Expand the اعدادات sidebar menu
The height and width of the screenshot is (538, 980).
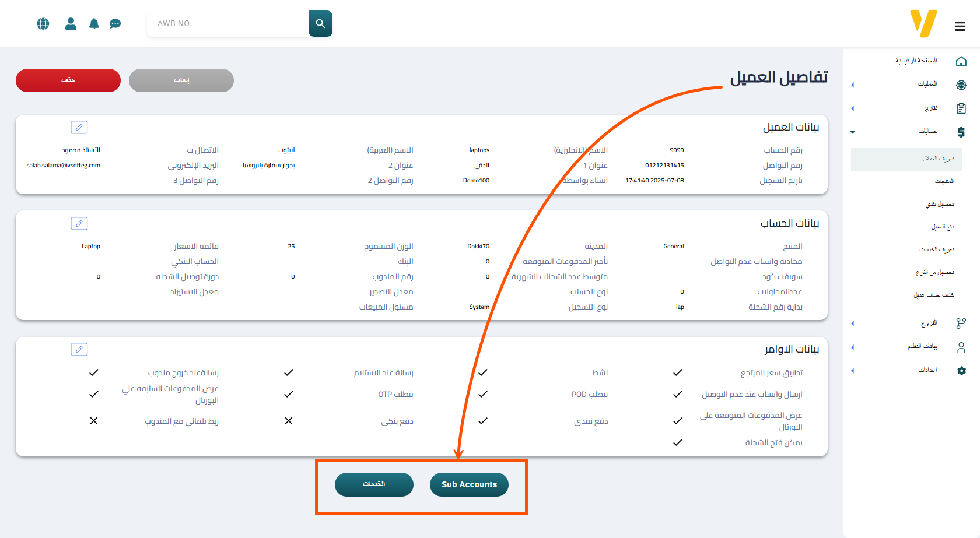[928, 370]
